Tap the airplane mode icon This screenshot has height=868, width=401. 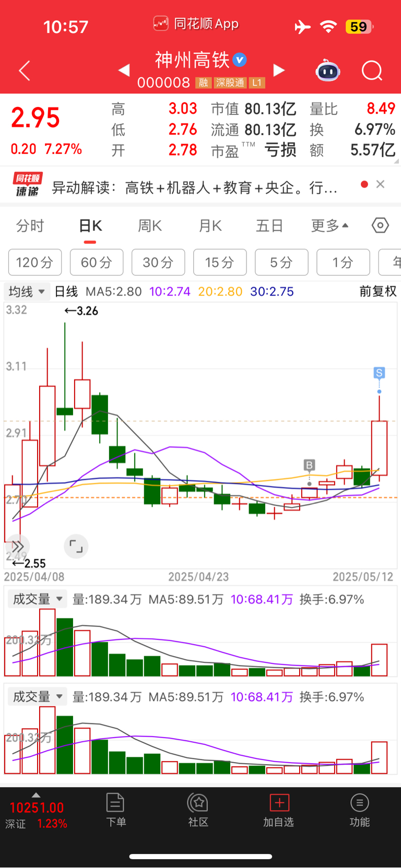click(302, 27)
